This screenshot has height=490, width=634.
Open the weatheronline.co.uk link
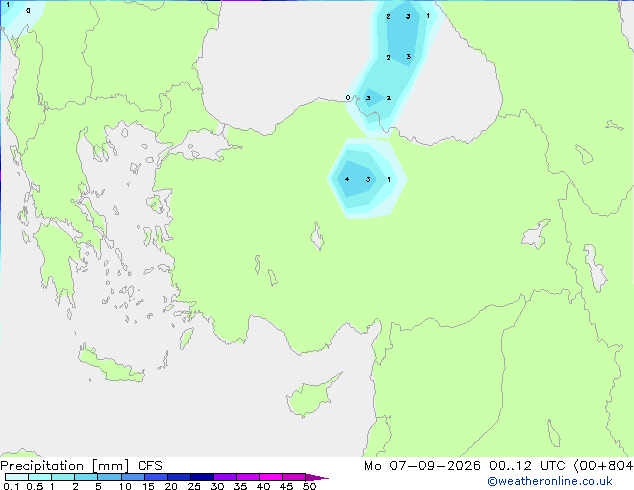click(x=550, y=481)
